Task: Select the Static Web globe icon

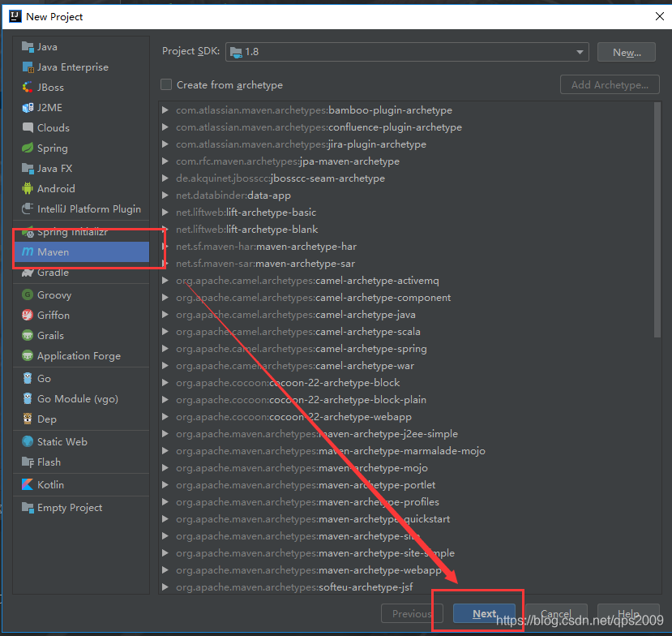Action: click(28, 441)
